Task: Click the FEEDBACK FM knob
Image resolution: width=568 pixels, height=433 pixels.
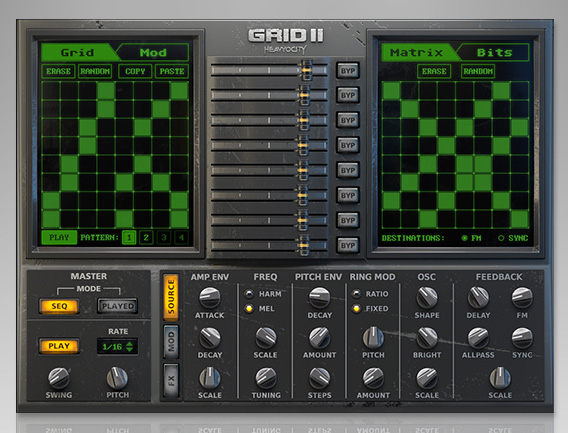Action: point(522,298)
